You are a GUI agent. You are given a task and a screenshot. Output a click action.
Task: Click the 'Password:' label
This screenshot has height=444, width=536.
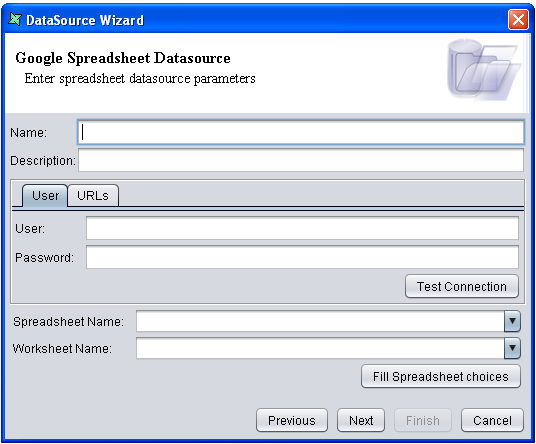coord(44,258)
